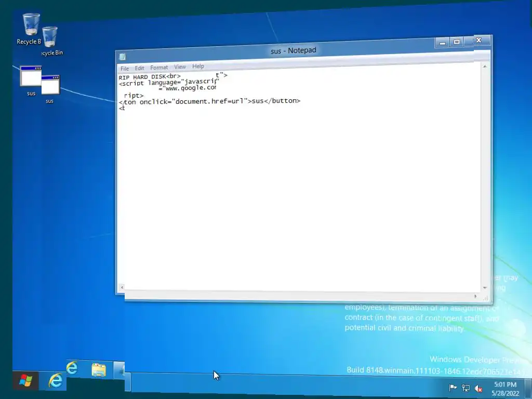This screenshot has height=399, width=532.
Task: Click the vertical scrollbar down arrow in Notepad
Action: tap(485, 288)
